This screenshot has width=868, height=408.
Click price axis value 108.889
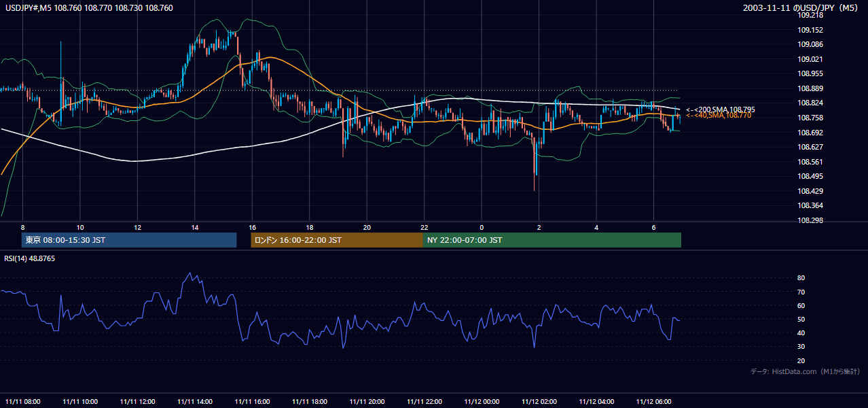[810, 88]
